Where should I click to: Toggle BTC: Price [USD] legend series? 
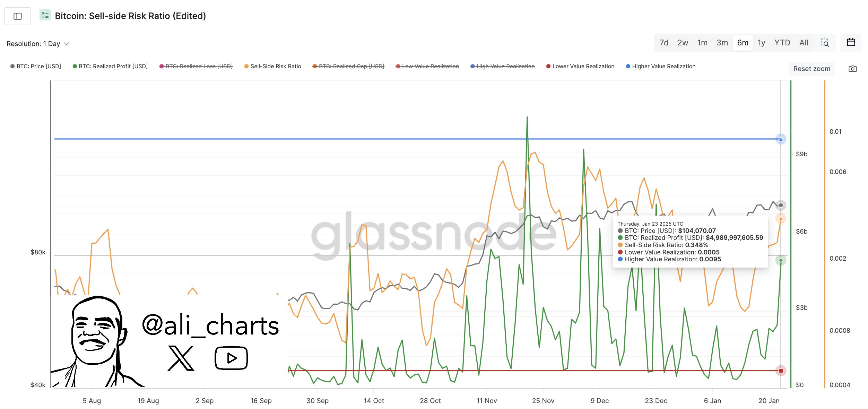(x=36, y=66)
